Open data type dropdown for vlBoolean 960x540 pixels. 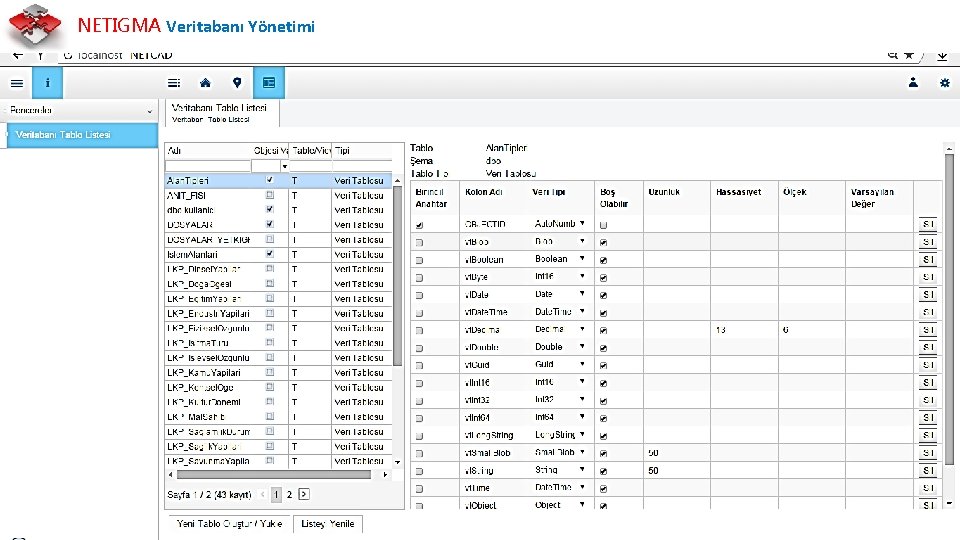coord(582,258)
